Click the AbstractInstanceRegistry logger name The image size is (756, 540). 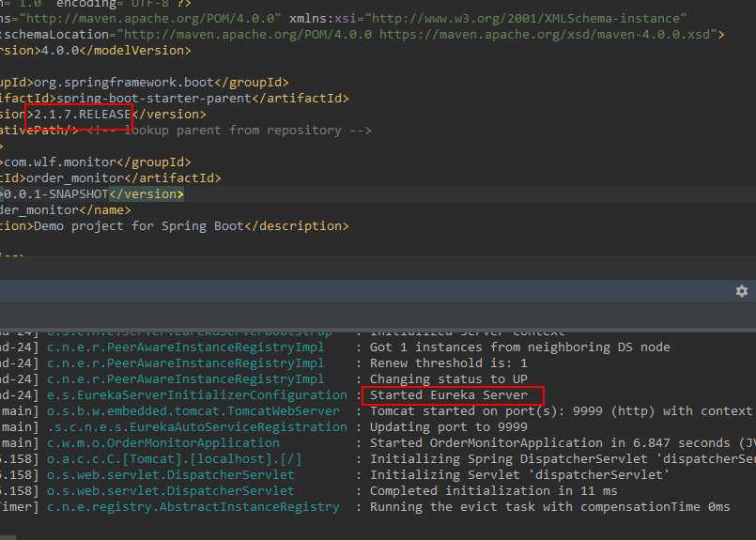(x=193, y=506)
